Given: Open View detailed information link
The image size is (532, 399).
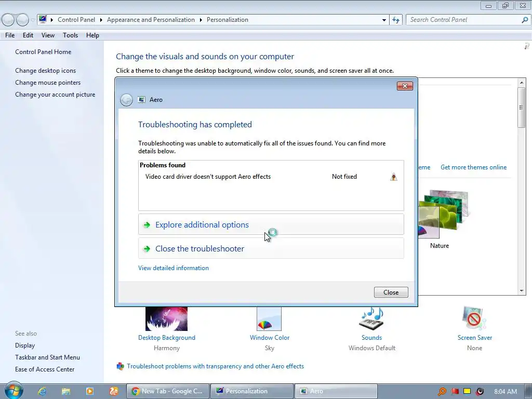Looking at the screenshot, I should 174,268.
